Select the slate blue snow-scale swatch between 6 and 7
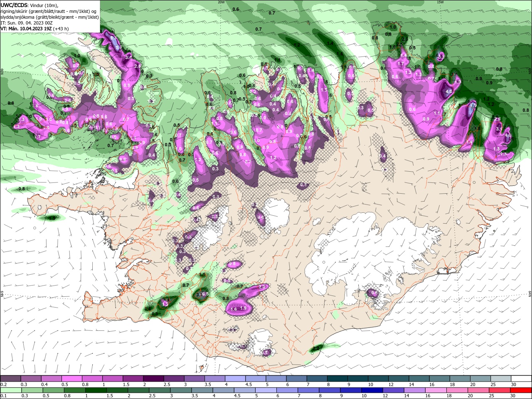This screenshot has width=532, height=399. (296, 379)
